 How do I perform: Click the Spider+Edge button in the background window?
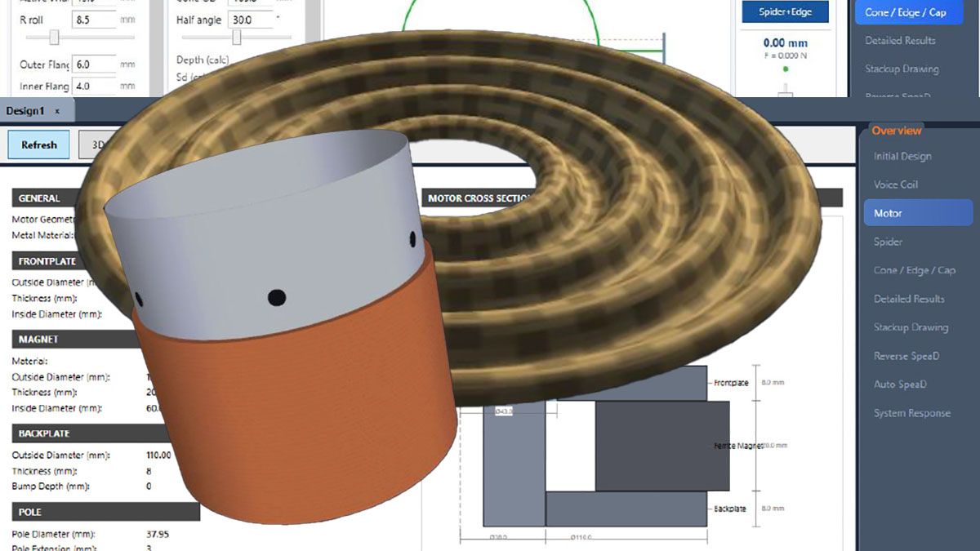click(784, 12)
